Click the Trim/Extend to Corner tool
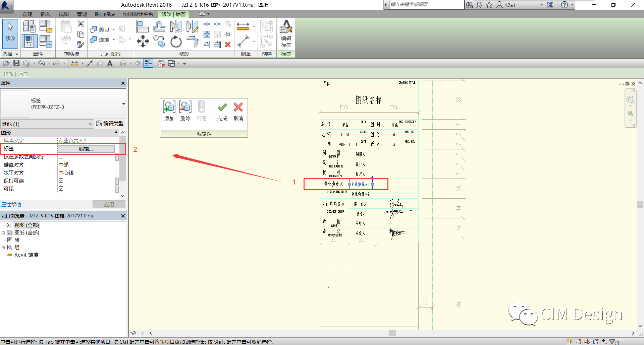 (x=193, y=41)
